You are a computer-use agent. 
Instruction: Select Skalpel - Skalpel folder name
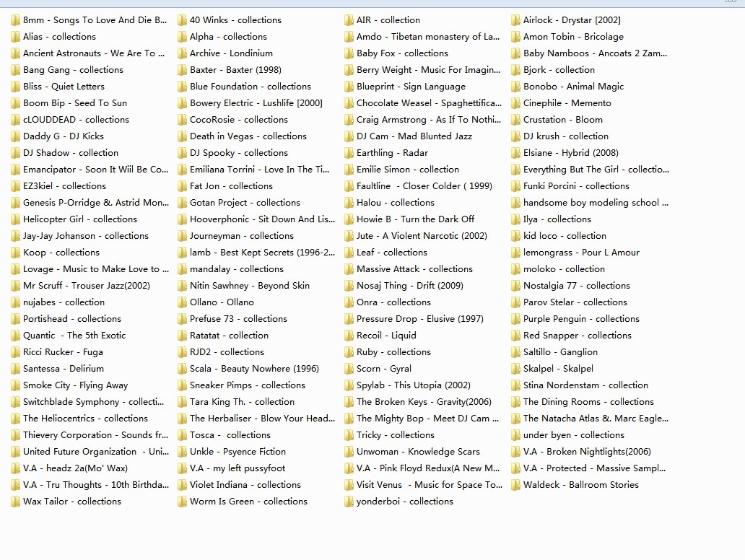point(558,369)
